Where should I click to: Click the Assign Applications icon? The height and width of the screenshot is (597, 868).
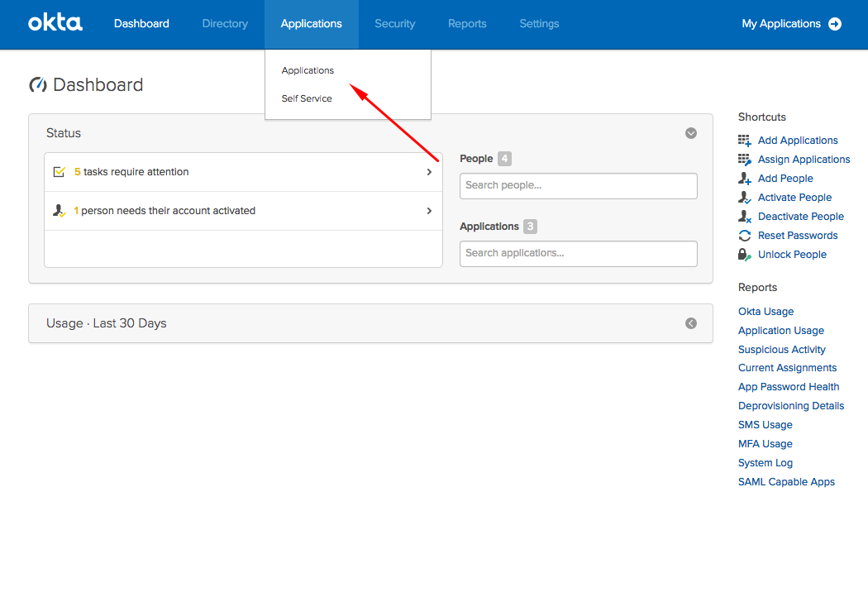click(742, 159)
